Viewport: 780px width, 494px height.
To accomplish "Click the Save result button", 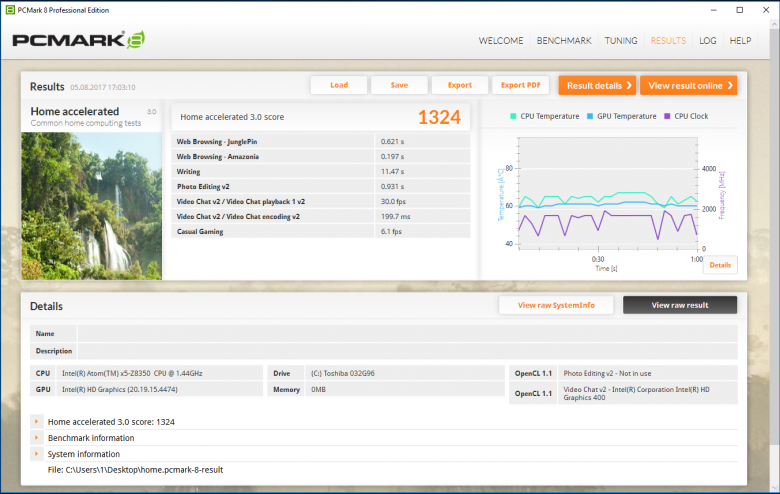I will [x=399, y=85].
